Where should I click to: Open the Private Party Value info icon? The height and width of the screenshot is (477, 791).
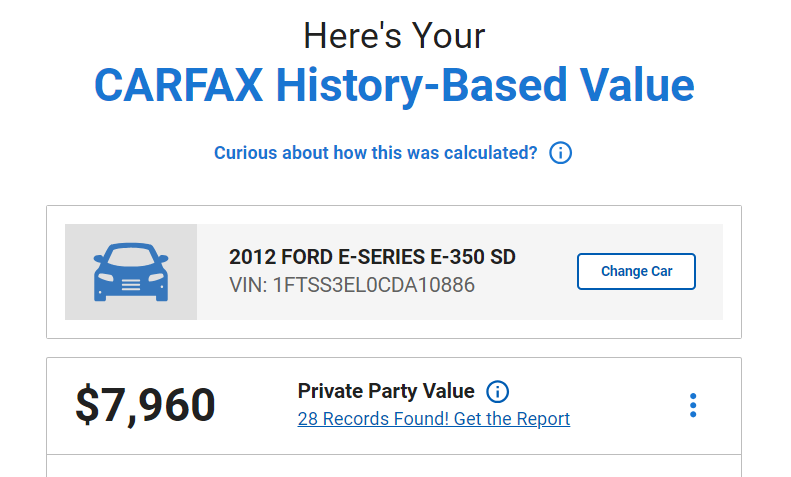(497, 392)
